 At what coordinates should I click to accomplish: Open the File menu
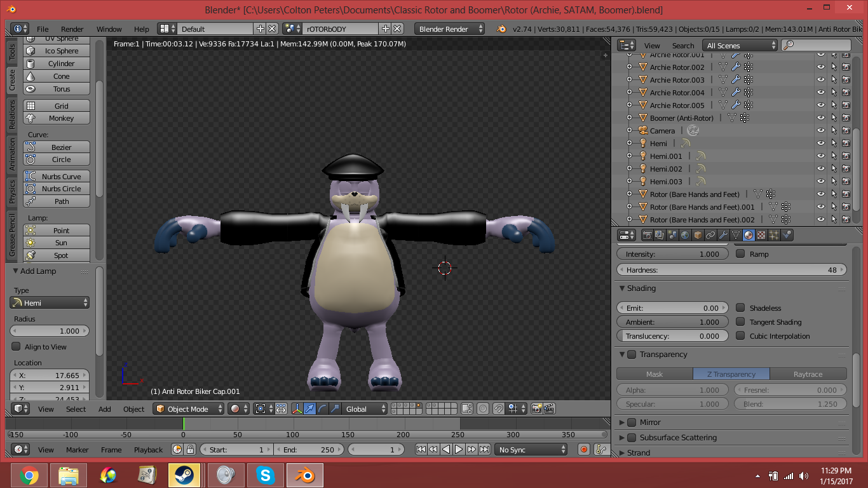[x=43, y=29]
